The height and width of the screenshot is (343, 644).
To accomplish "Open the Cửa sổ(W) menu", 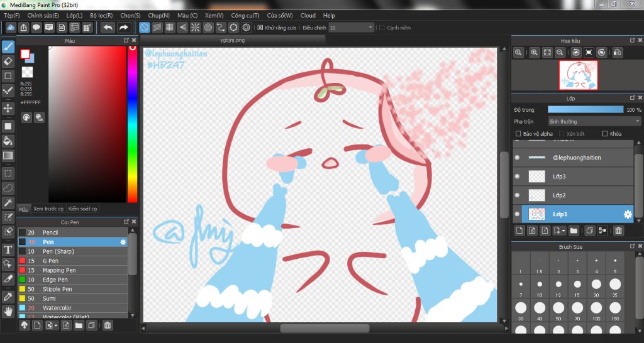I will (280, 16).
